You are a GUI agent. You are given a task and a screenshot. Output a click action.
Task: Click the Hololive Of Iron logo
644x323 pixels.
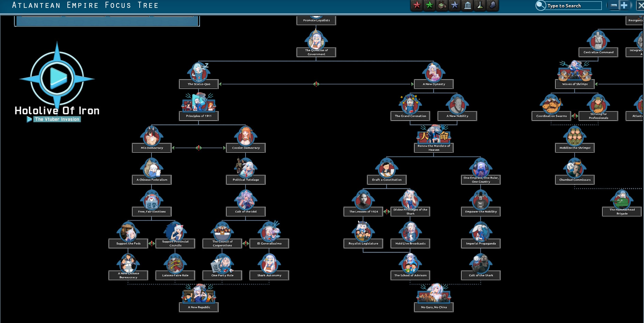[x=57, y=82]
